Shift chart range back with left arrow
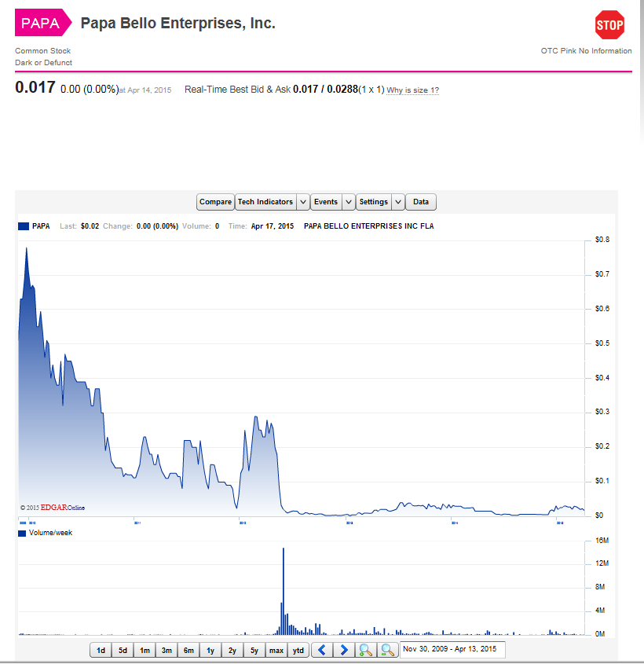 click(322, 650)
